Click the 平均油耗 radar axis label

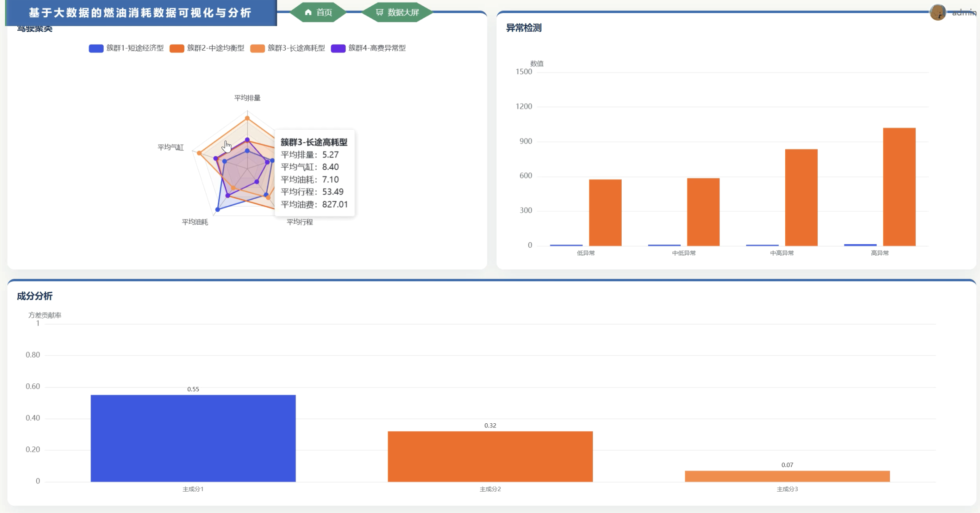pyautogui.click(x=195, y=222)
